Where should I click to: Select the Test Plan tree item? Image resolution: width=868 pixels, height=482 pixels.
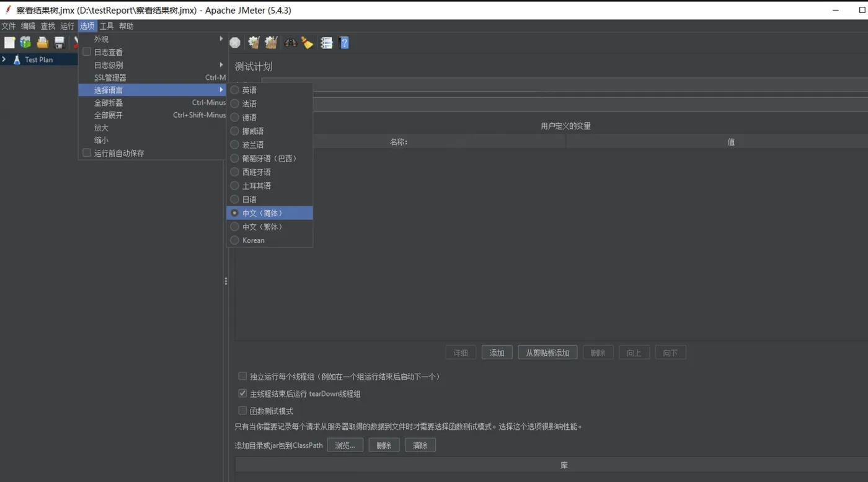click(x=39, y=59)
